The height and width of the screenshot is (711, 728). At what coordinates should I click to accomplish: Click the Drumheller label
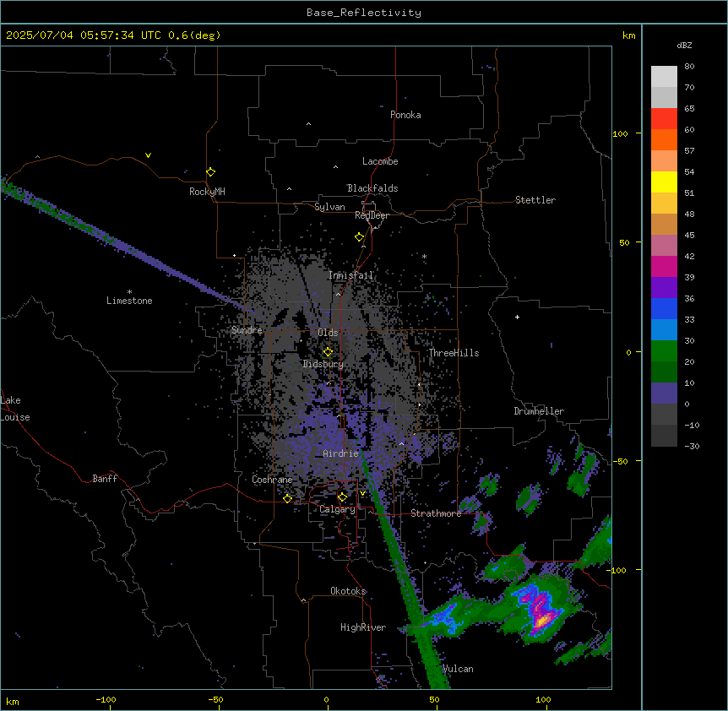coord(539,411)
